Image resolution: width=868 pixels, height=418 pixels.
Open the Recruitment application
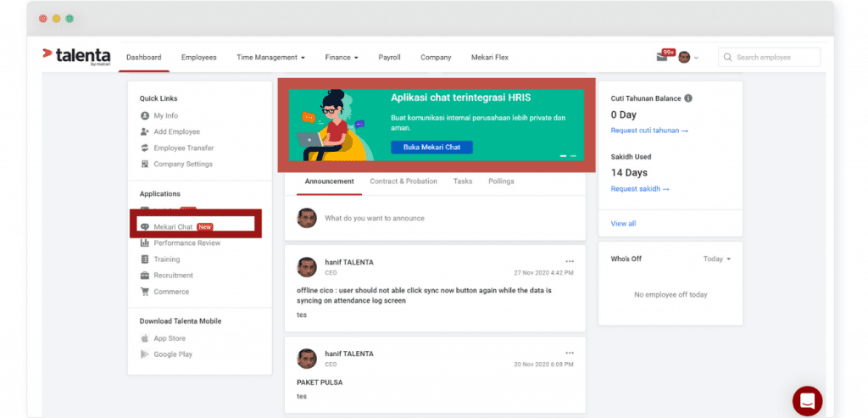(x=173, y=276)
